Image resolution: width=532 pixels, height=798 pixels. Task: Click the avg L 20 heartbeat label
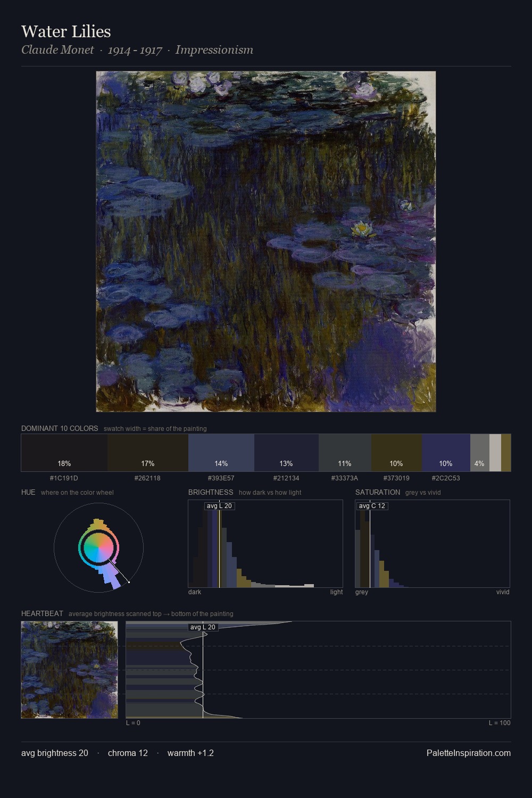203,627
